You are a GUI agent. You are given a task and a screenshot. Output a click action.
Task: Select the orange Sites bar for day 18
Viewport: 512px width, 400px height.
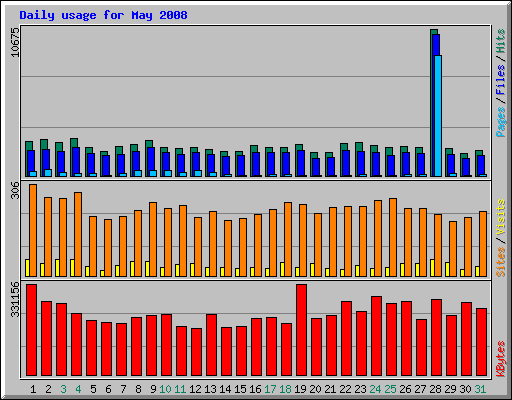coord(288,239)
